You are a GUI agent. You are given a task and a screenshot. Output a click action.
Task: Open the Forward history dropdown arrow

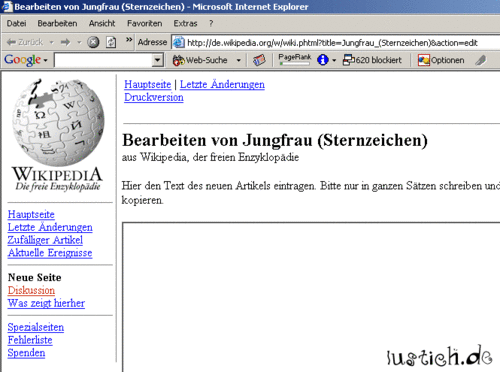(79, 42)
